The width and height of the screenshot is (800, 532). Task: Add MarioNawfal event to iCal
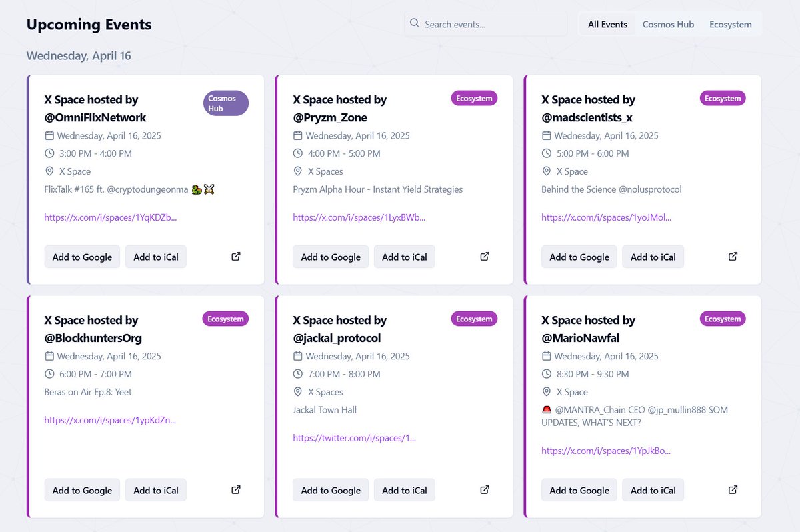click(653, 490)
